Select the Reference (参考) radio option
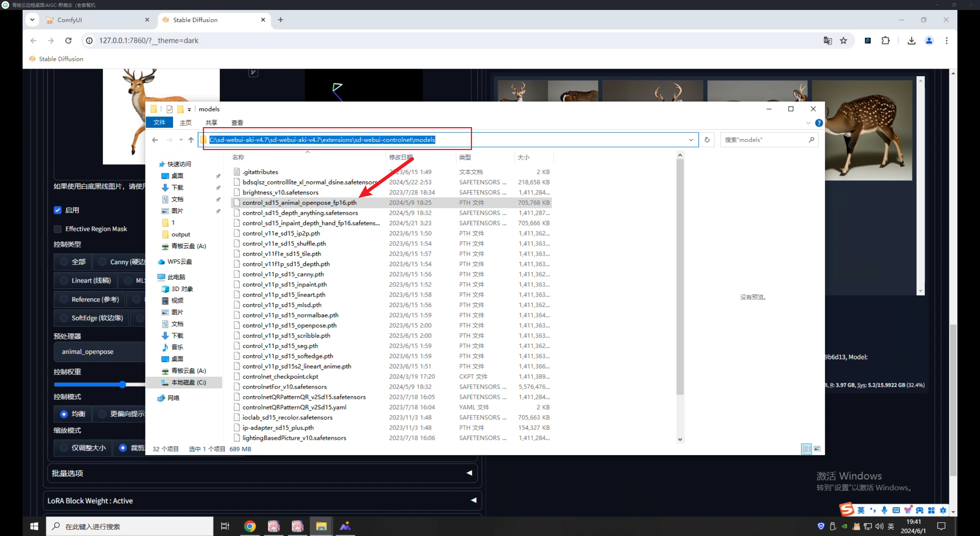 tap(64, 299)
